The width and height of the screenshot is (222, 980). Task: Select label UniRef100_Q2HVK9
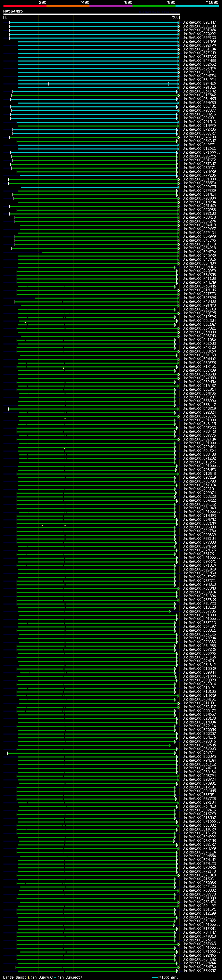pos(199,172)
